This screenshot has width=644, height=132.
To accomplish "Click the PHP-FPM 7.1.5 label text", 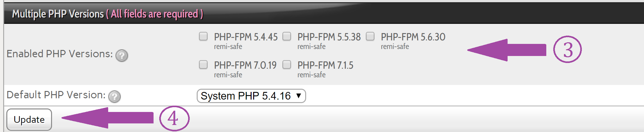I will coord(325,65).
